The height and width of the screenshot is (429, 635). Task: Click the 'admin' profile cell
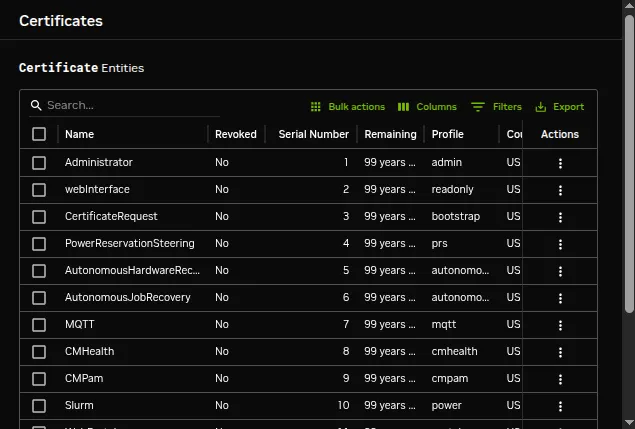[x=446, y=162]
